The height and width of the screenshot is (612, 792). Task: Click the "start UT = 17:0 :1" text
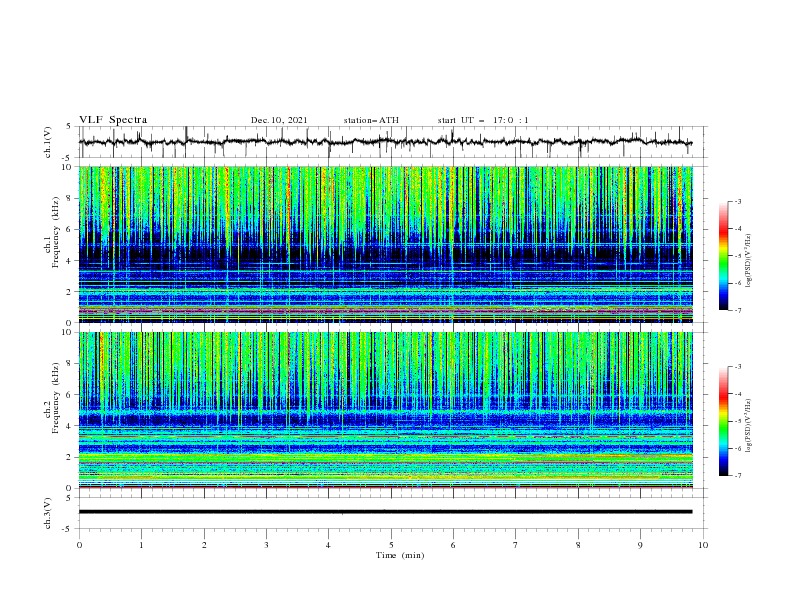(483, 120)
